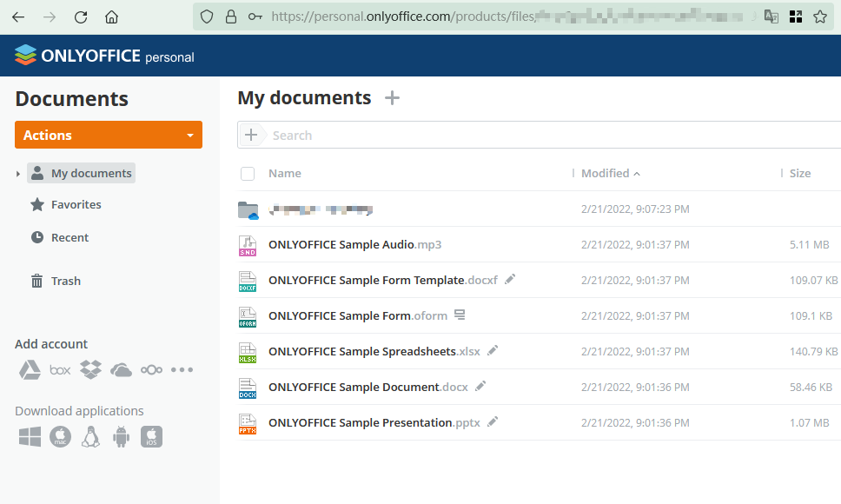
Task: Open ONLYOFFICE Sample Spreadsheets.xlsx
Action: 374,351
